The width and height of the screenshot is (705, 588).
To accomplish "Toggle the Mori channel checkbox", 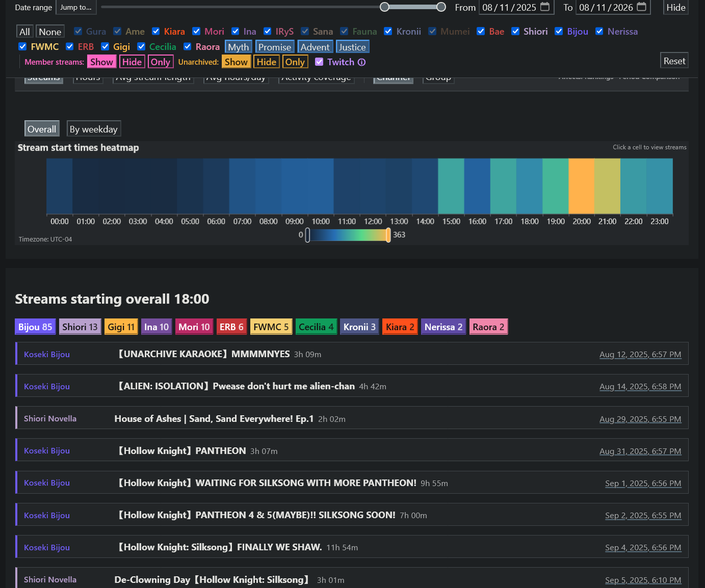I will click(x=196, y=32).
